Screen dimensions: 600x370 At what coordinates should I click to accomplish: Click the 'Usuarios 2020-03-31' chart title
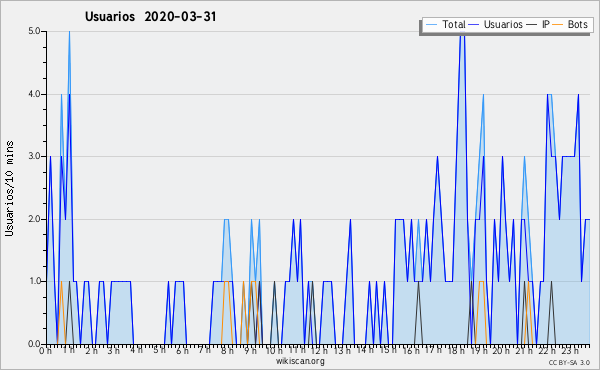point(150,17)
